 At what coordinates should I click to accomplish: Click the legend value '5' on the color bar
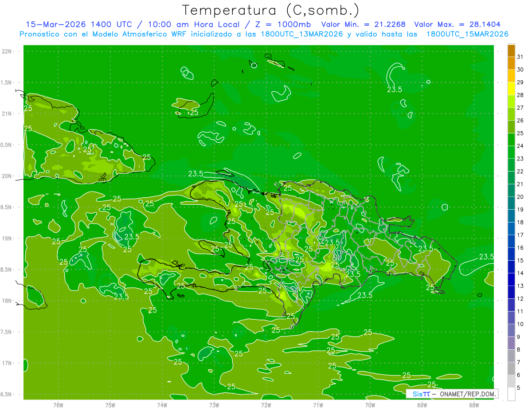[519, 388]
